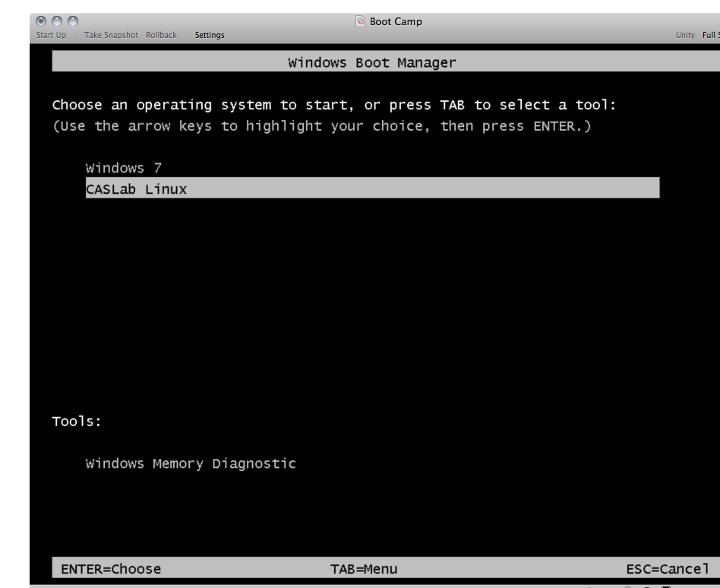
Task: Click the ENTER=Choose hint
Action: point(111,569)
